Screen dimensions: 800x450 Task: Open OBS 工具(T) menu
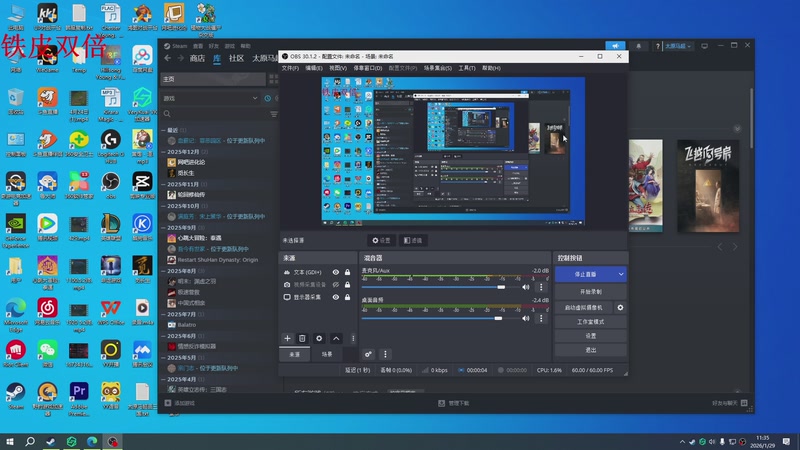point(466,68)
